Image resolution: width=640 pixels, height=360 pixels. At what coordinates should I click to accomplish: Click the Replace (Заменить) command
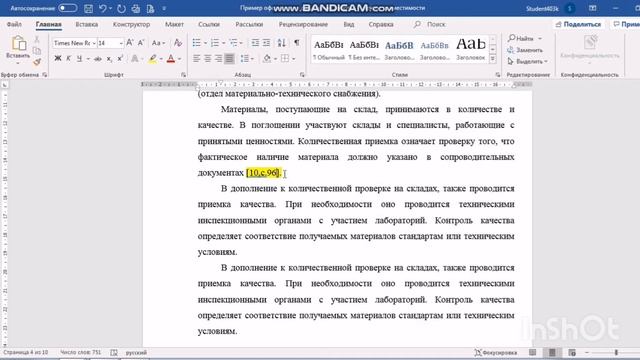pos(525,50)
